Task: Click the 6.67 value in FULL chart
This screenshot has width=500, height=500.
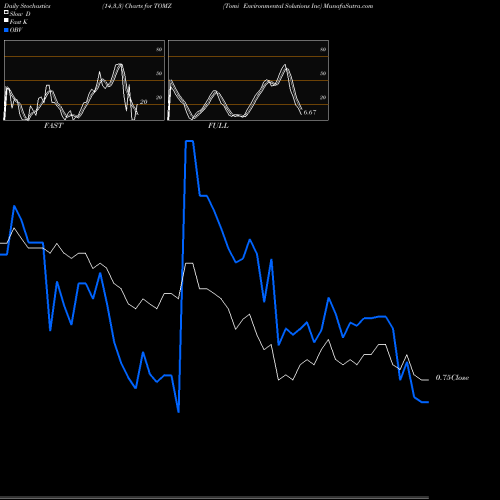Action: point(310,112)
